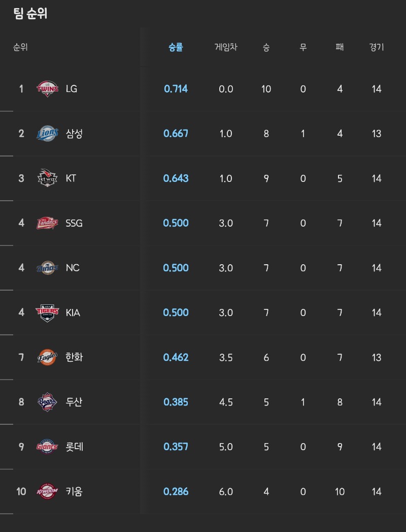This screenshot has height=532, width=406.
Task: Sort by 승률 column header
Action: click(x=176, y=48)
